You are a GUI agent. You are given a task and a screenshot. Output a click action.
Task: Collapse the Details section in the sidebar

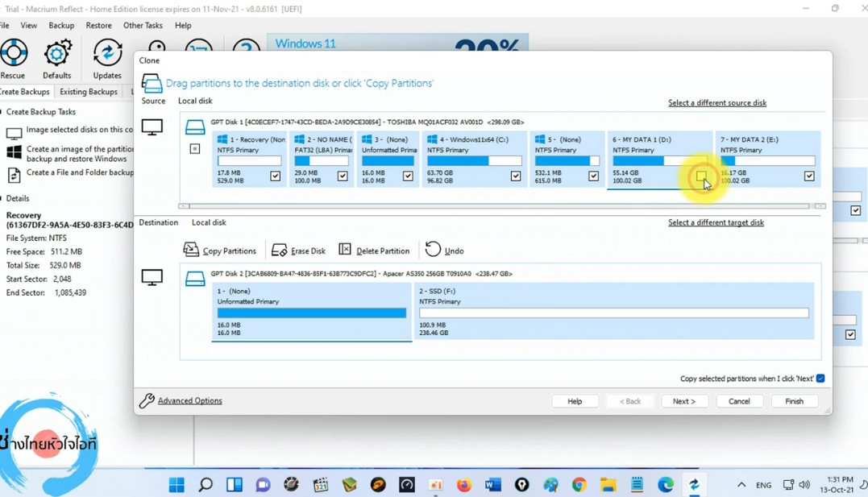click(2, 198)
